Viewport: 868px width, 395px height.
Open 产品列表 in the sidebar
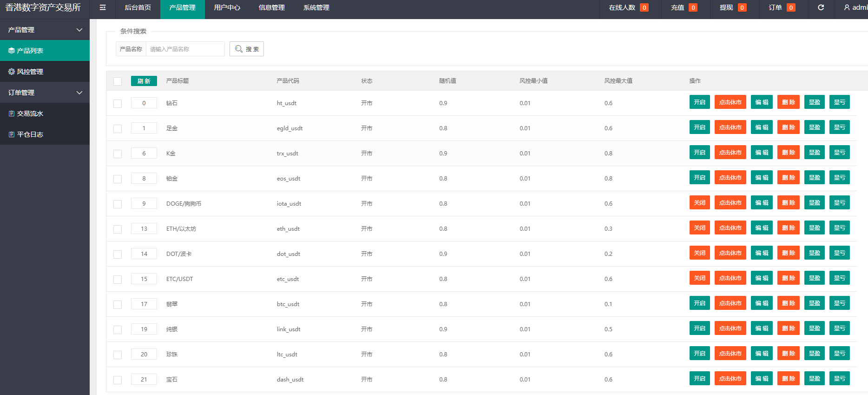tap(45, 51)
